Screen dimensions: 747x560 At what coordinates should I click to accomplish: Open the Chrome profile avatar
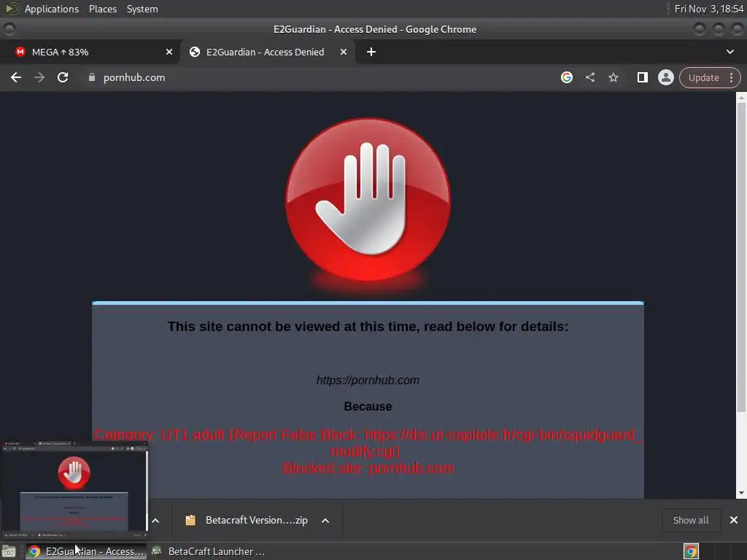(665, 77)
